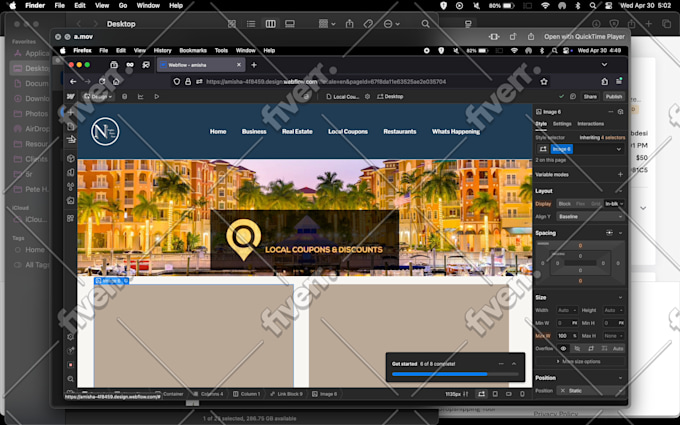
Task: Click the search magnifier in Webflow left sidebar
Action: pos(71,379)
